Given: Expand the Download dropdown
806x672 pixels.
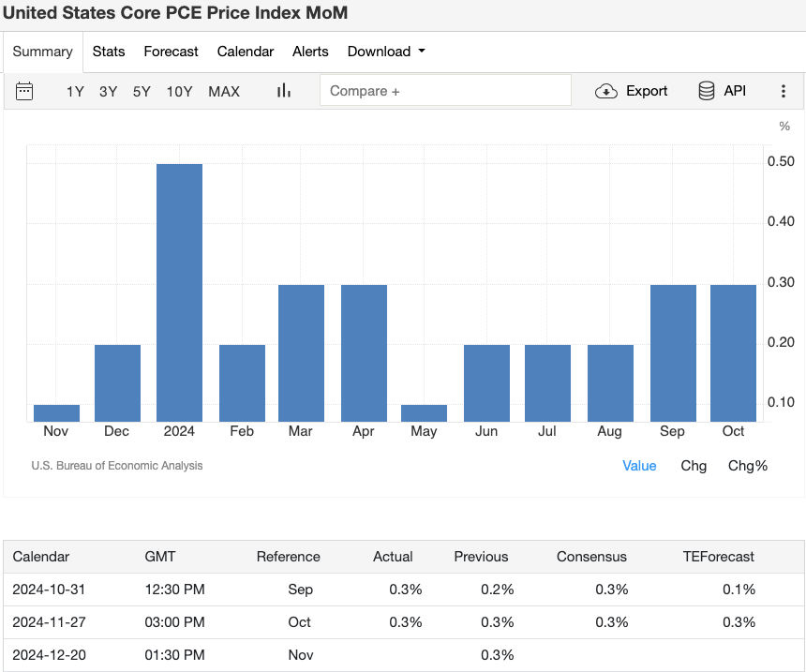Looking at the screenshot, I should click(385, 52).
